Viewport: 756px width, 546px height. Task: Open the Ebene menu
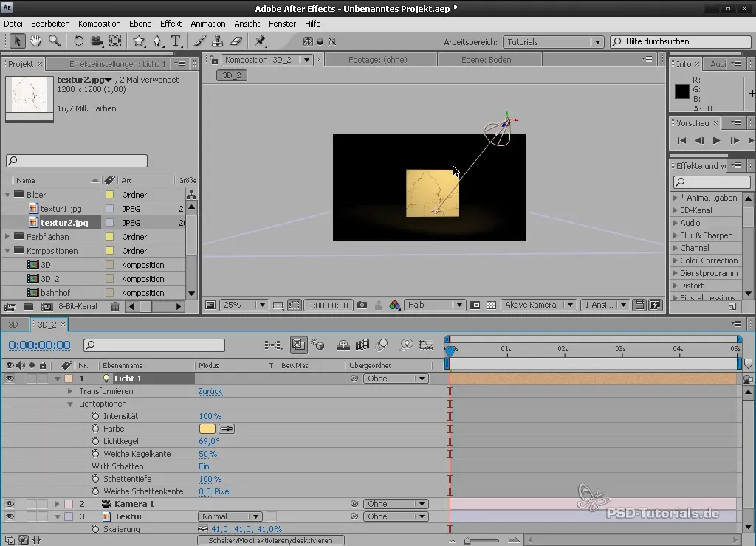(x=140, y=24)
